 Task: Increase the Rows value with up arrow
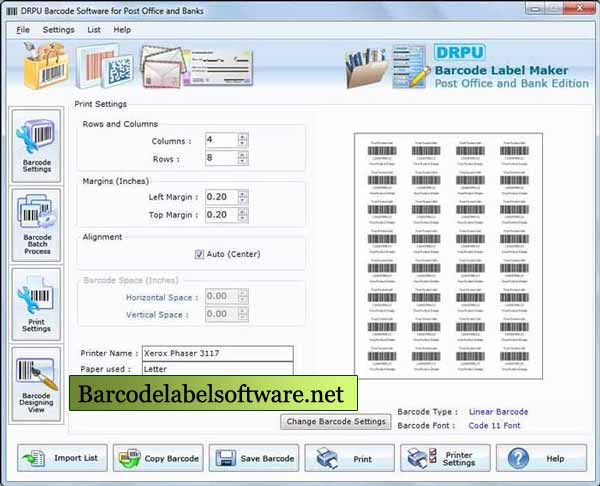click(242, 154)
